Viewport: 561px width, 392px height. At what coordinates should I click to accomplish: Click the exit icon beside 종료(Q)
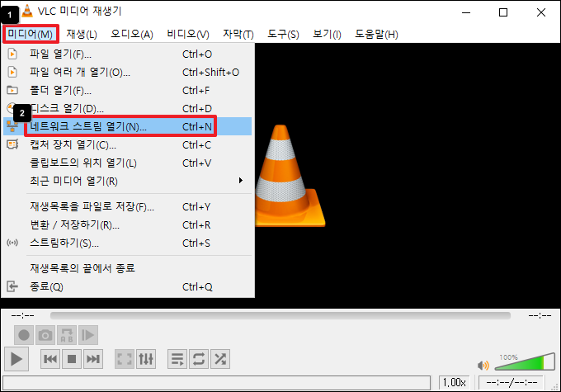(12, 286)
